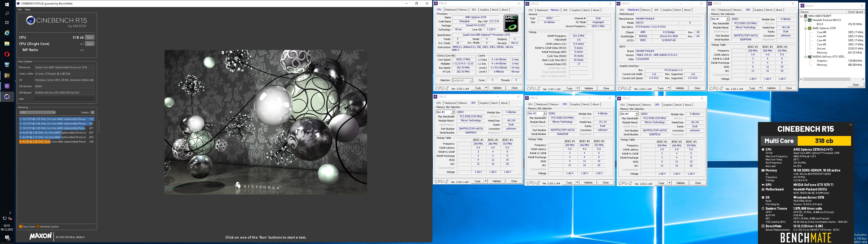Switch to Cinebench taskbar icon
Image resolution: width=868 pixels, height=244 pixels.
tap(7, 97)
